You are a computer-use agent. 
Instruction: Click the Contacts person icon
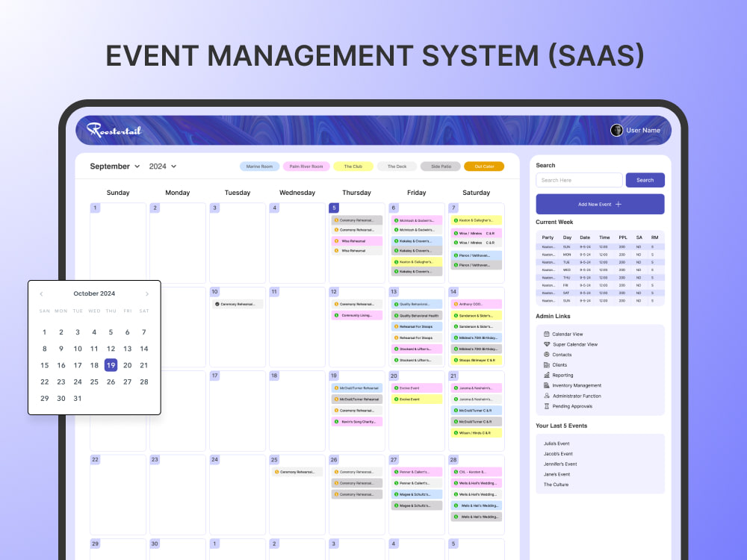pyautogui.click(x=547, y=354)
